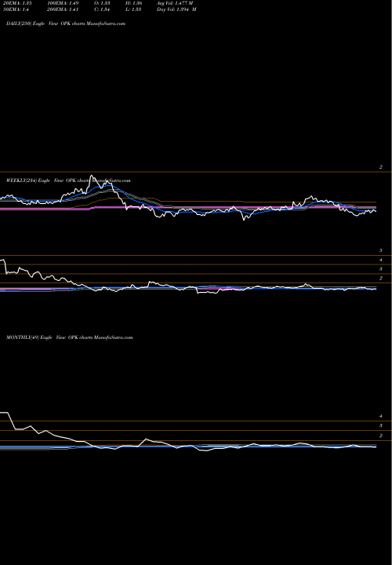Click the Avg Vol: 1.477 M reading
The image size is (392, 565).
click(175, 3)
